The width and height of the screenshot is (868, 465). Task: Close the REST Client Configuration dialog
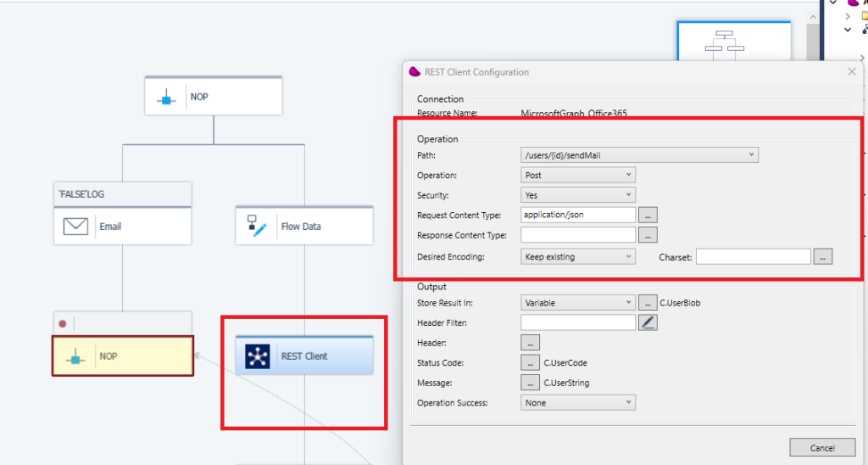click(x=851, y=72)
